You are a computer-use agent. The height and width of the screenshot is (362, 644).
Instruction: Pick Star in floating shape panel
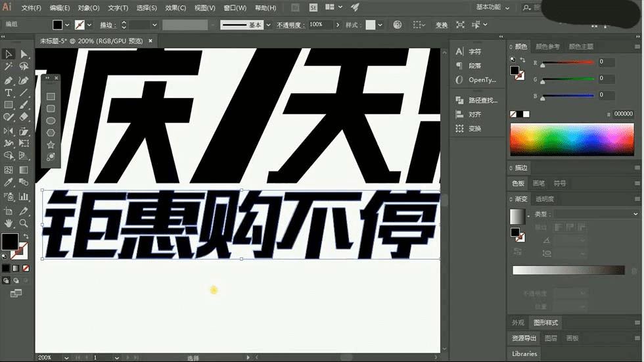click(x=51, y=145)
